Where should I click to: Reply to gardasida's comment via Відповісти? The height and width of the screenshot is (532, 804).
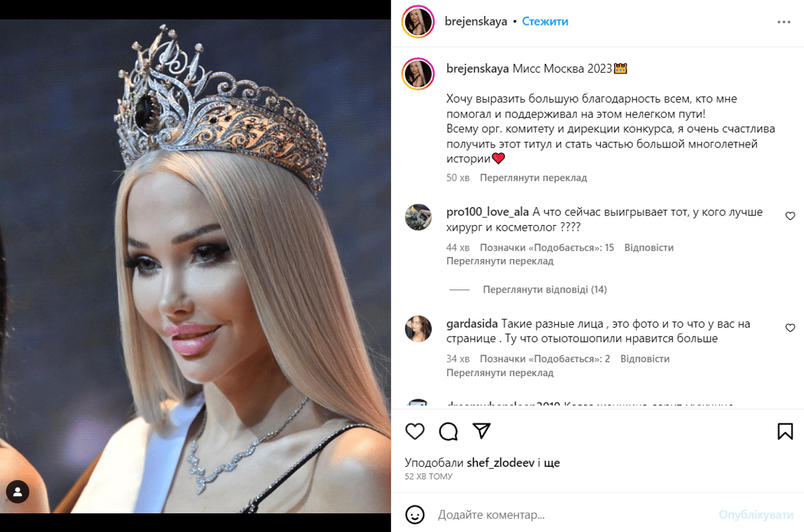point(645,359)
